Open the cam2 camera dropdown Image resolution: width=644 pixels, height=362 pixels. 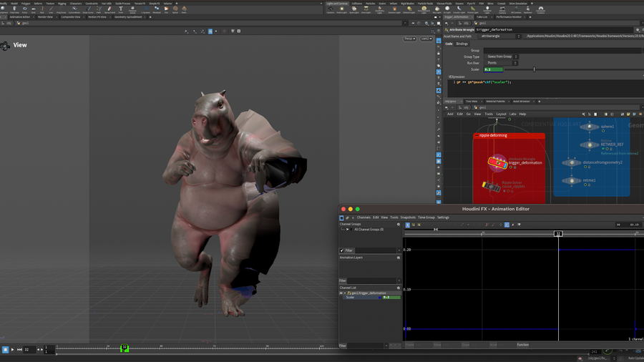(x=426, y=39)
